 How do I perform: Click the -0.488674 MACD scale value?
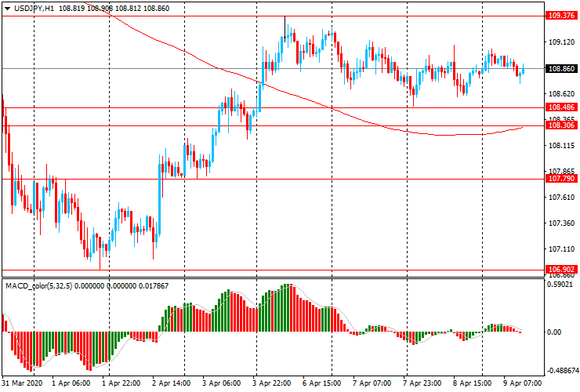point(562,371)
